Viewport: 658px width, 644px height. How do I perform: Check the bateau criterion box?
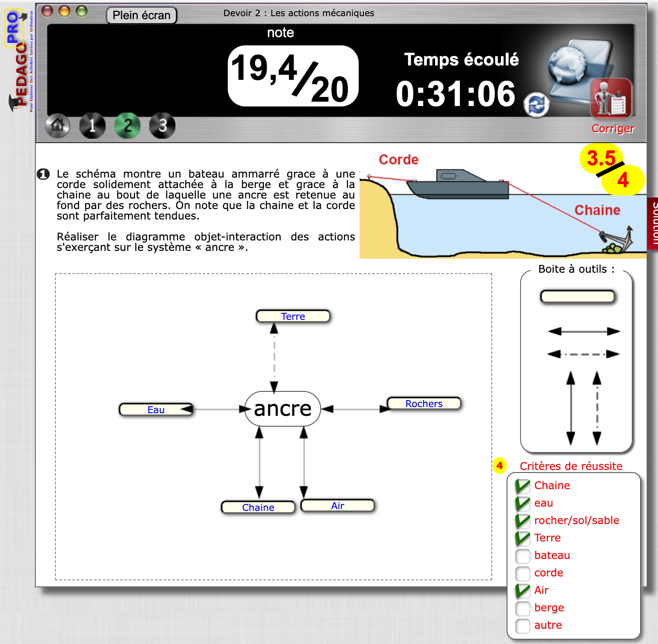(x=522, y=556)
